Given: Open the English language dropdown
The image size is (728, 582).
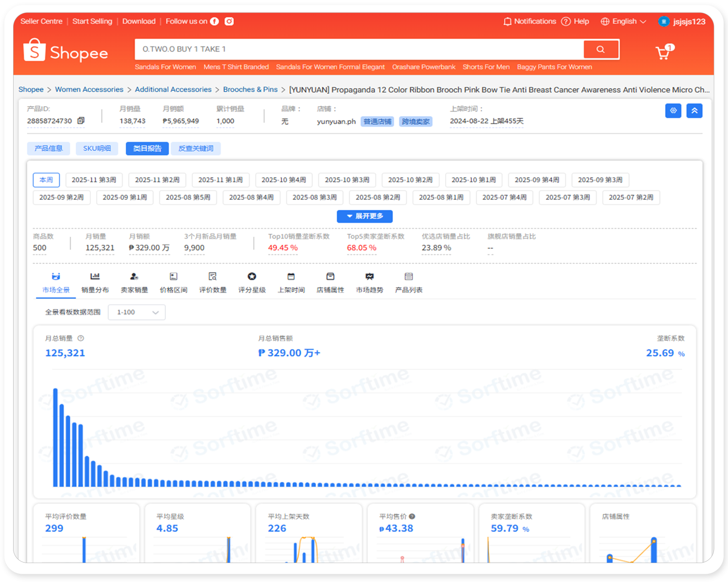Looking at the screenshot, I should click(x=624, y=21).
